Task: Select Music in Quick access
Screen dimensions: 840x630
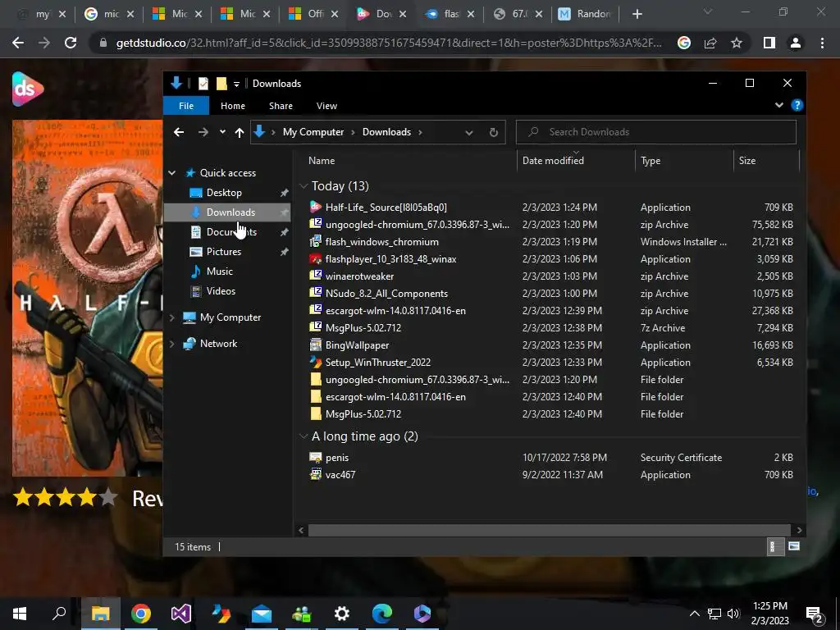Action: (x=220, y=272)
